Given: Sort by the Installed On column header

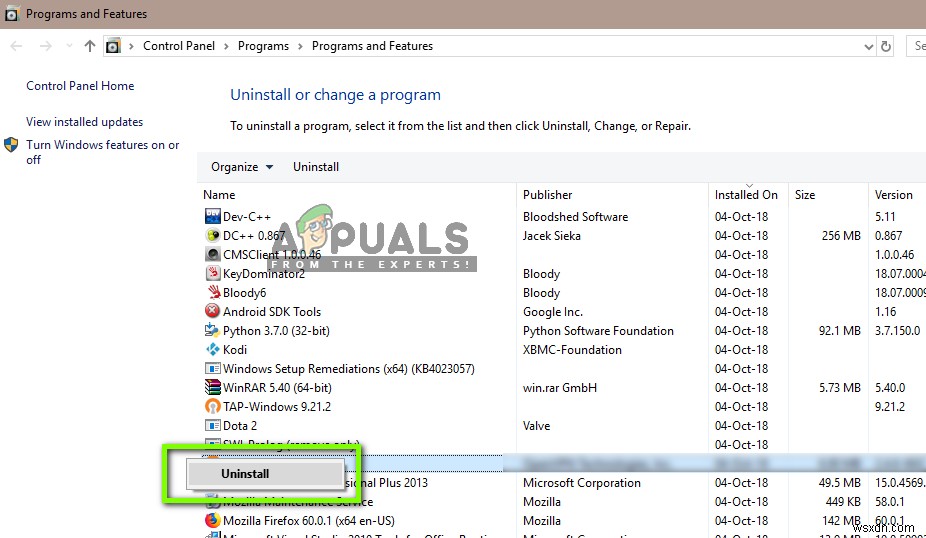Looking at the screenshot, I should 746,194.
